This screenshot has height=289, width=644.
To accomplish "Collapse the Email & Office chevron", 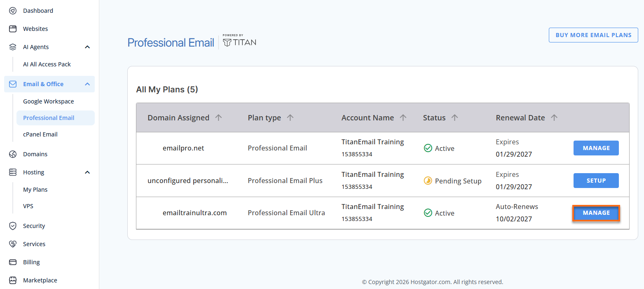I will [87, 84].
